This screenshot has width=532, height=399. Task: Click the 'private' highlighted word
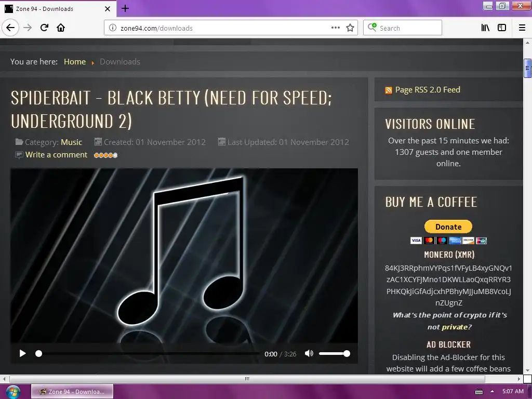(454, 327)
